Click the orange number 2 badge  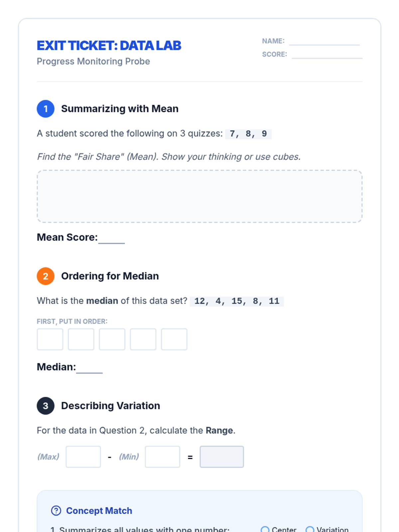tap(46, 276)
